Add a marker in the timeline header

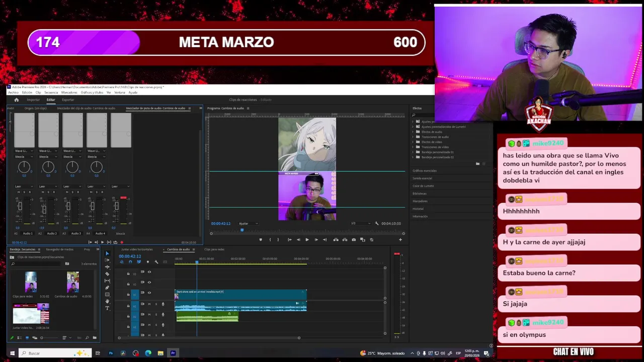pos(148,262)
